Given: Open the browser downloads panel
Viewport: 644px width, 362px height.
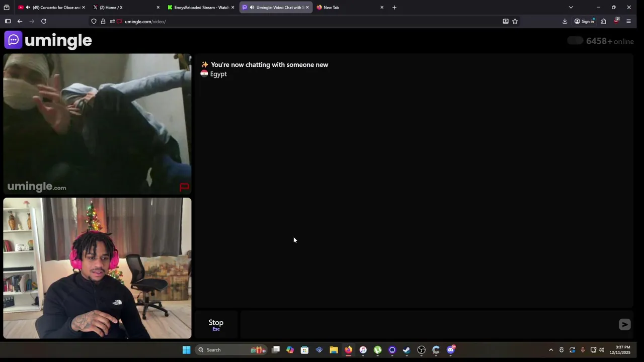Looking at the screenshot, I should tap(565, 21).
